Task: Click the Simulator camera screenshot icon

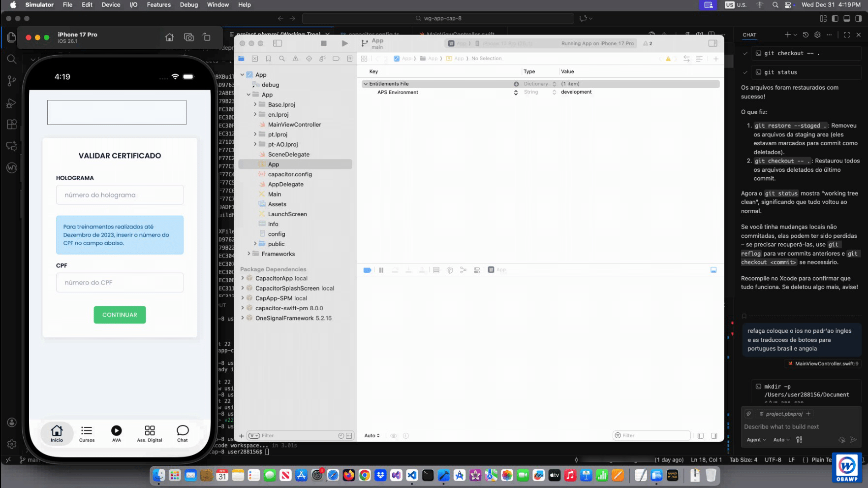Action: click(188, 37)
